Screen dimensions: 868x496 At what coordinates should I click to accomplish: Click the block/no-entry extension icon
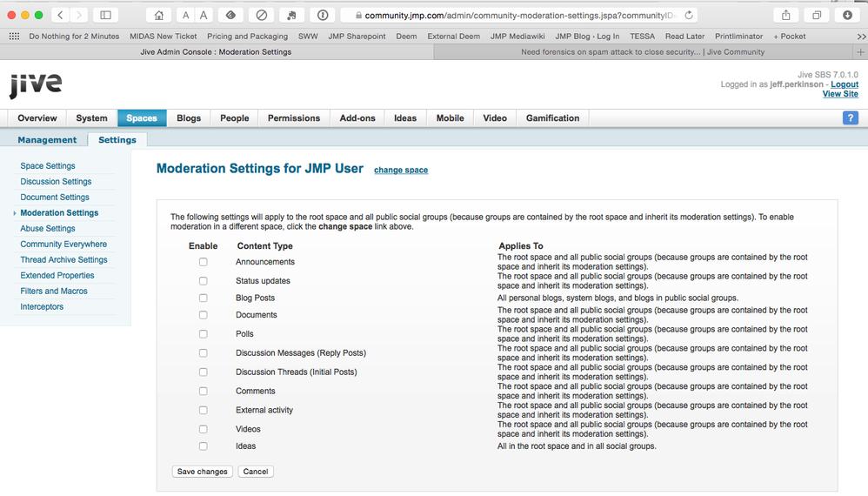point(261,16)
